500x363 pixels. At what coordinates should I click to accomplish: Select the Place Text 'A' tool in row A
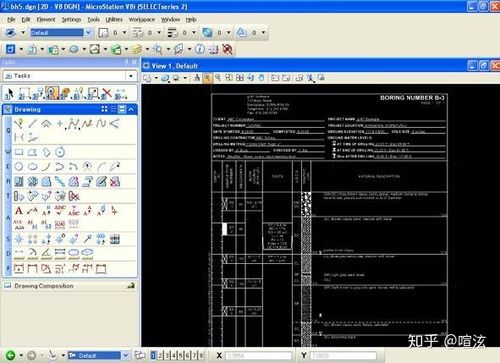tap(19, 211)
